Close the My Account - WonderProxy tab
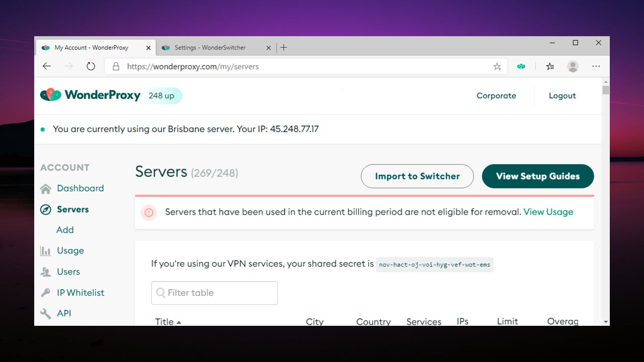The height and width of the screenshot is (362, 644). click(x=148, y=48)
